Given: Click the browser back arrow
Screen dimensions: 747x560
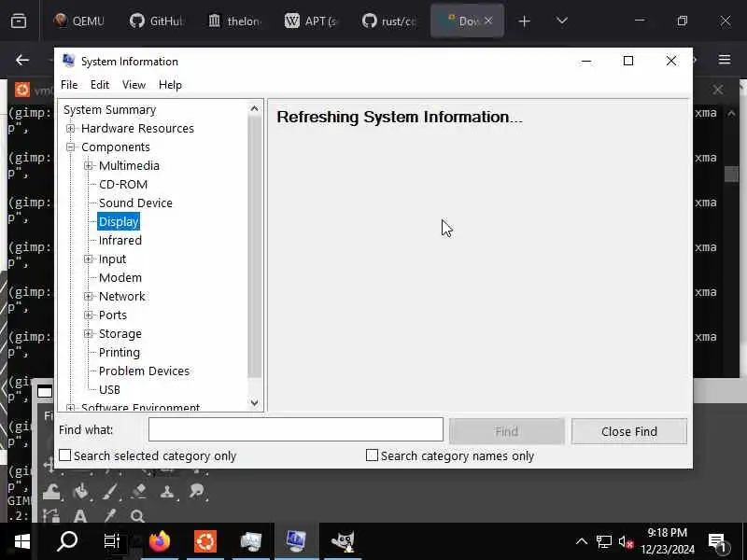Looking at the screenshot, I should [22, 60].
